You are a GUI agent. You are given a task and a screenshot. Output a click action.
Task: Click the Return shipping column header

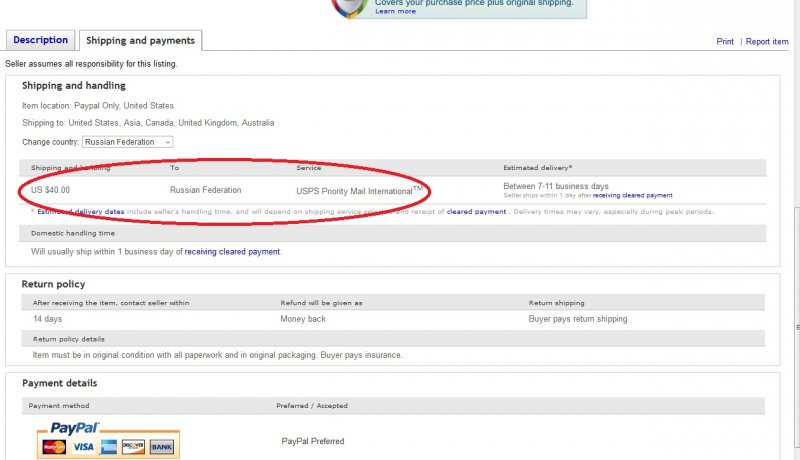click(x=556, y=303)
